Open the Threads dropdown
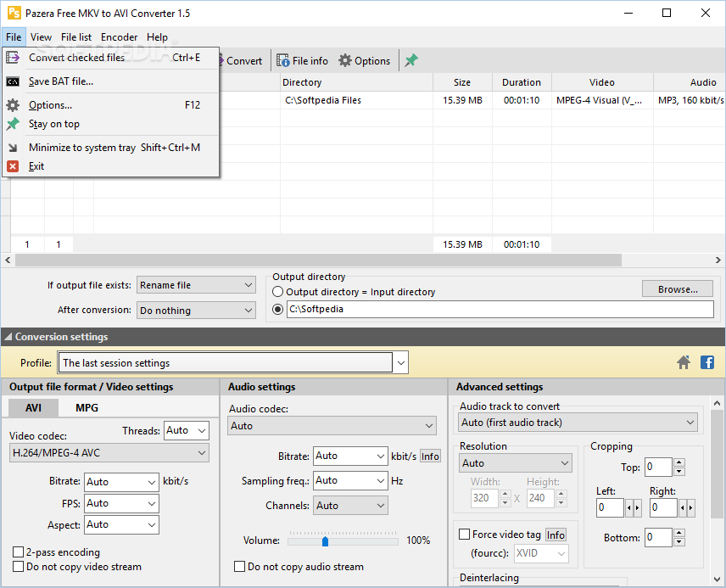The image size is (726, 588). pyautogui.click(x=187, y=430)
